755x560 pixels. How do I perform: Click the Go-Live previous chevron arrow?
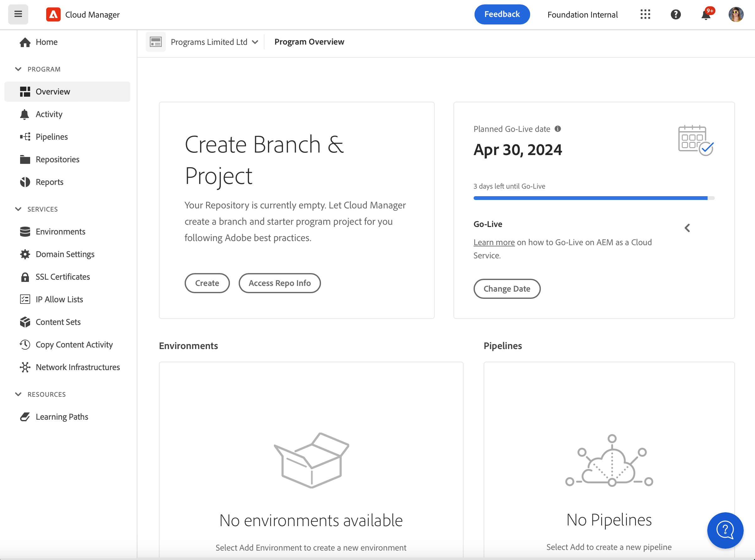pos(687,228)
